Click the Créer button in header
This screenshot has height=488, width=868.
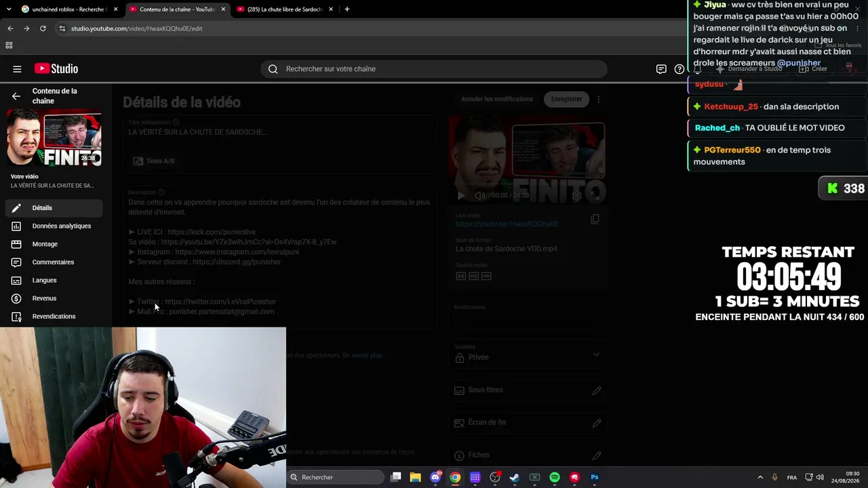pyautogui.click(x=813, y=68)
